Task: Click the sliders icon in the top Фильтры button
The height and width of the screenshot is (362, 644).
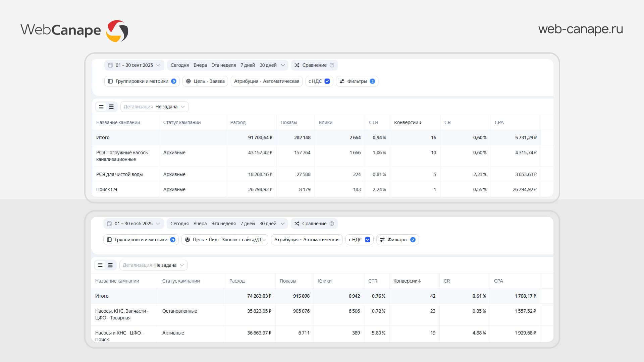Action: point(342,81)
